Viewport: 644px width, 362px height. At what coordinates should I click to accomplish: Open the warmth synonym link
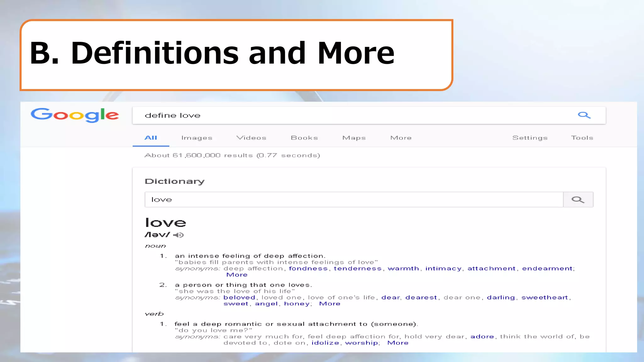coord(403,268)
